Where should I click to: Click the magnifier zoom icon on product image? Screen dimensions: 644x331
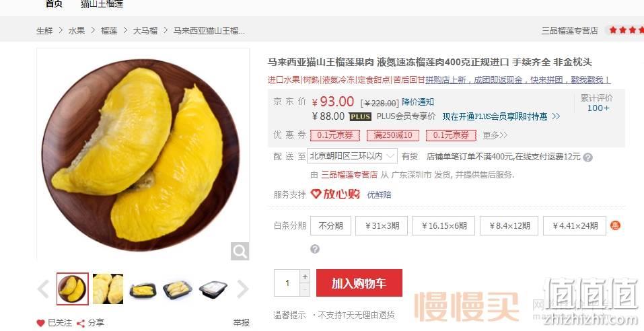coord(240,251)
